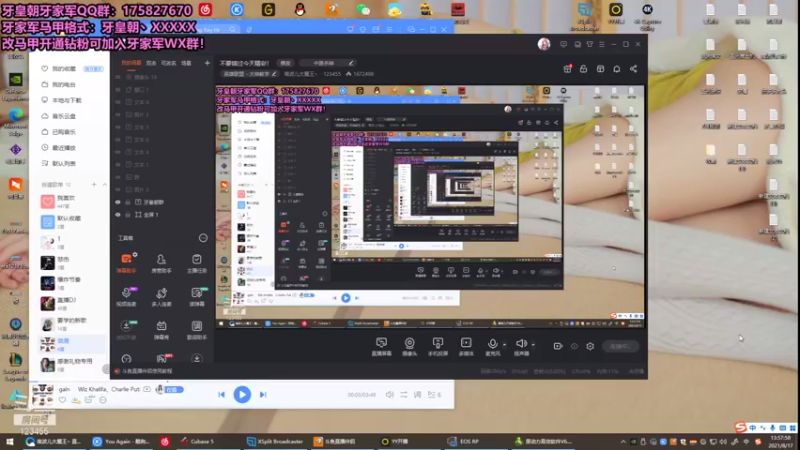800x450 pixels.
Task: Skip to next track
Action: 263,394
